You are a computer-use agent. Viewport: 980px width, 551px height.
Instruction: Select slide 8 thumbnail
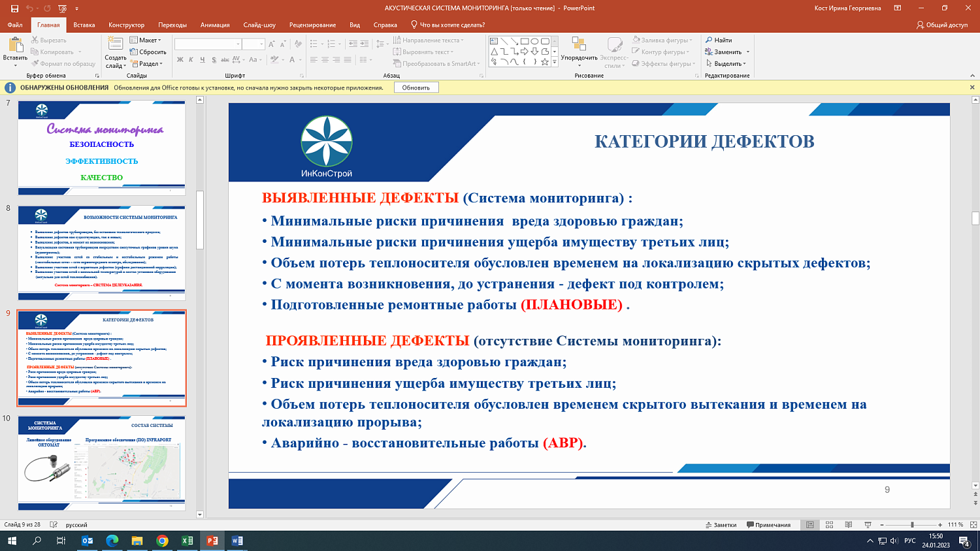102,253
